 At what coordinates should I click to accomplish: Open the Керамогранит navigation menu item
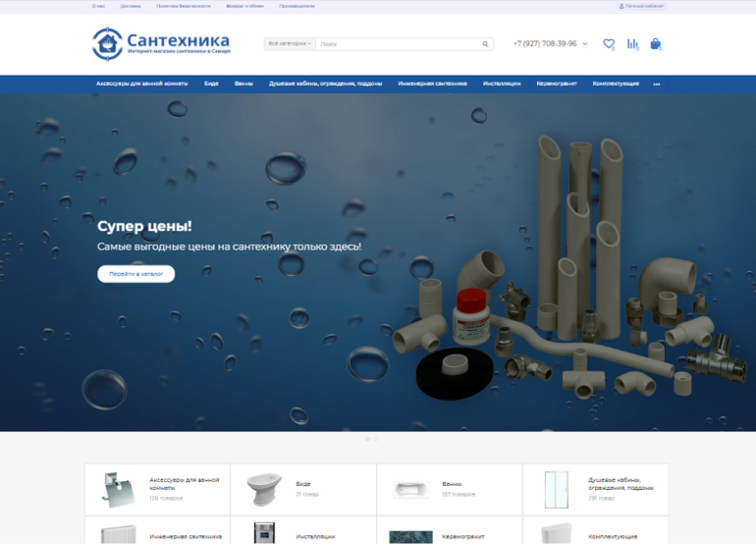pyautogui.click(x=556, y=84)
